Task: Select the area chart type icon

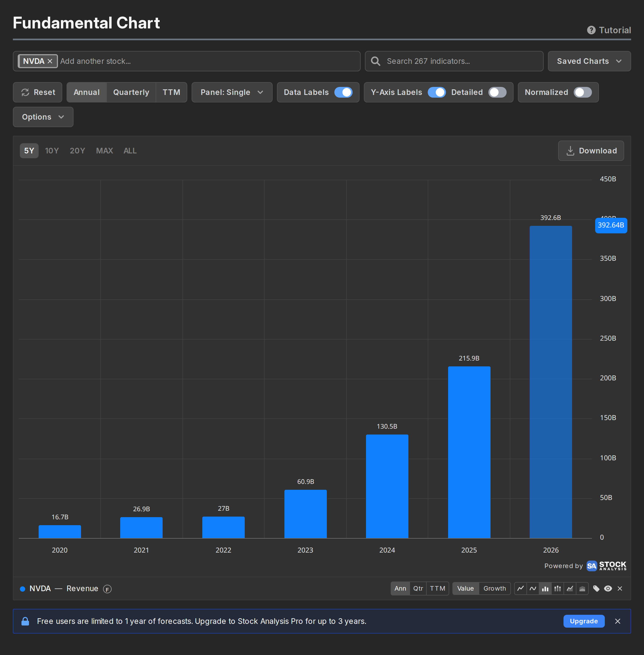Action: [570, 589]
